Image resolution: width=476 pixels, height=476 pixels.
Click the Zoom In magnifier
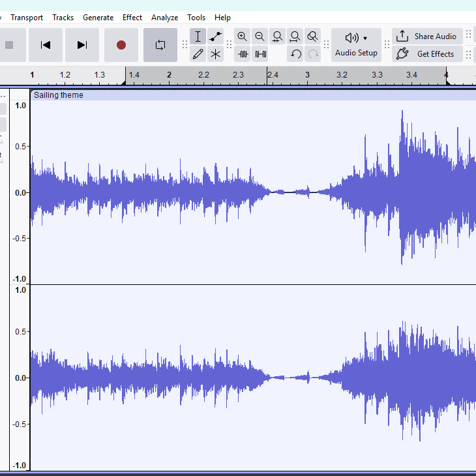pyautogui.click(x=243, y=37)
